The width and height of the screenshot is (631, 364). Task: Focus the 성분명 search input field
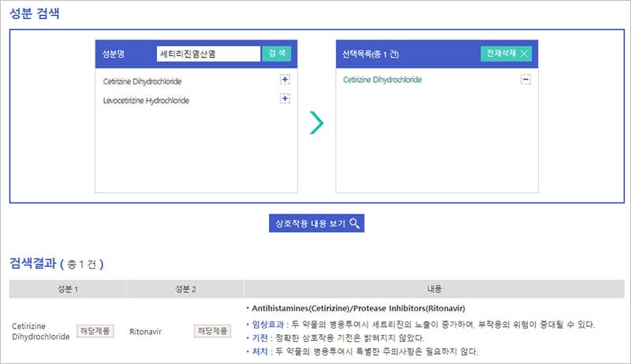point(207,54)
